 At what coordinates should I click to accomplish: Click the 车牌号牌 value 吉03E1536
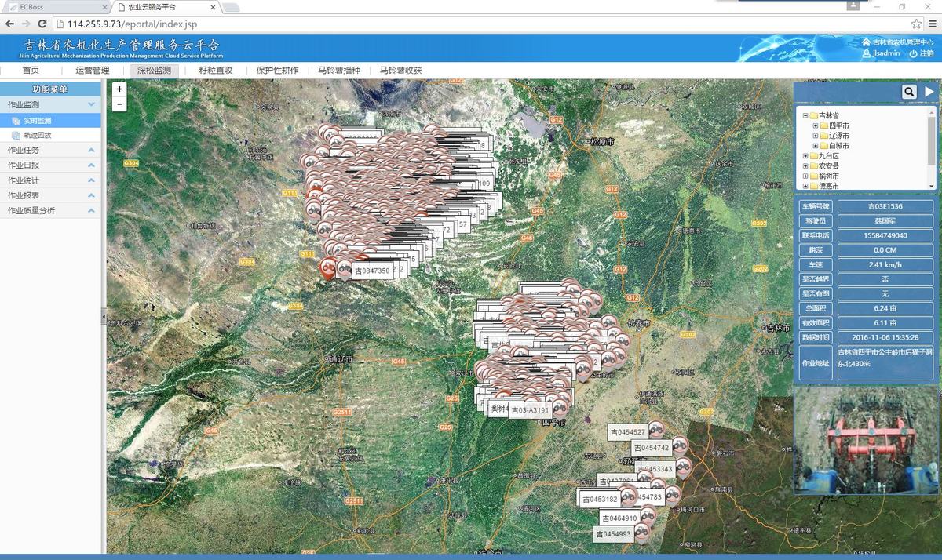(885, 206)
